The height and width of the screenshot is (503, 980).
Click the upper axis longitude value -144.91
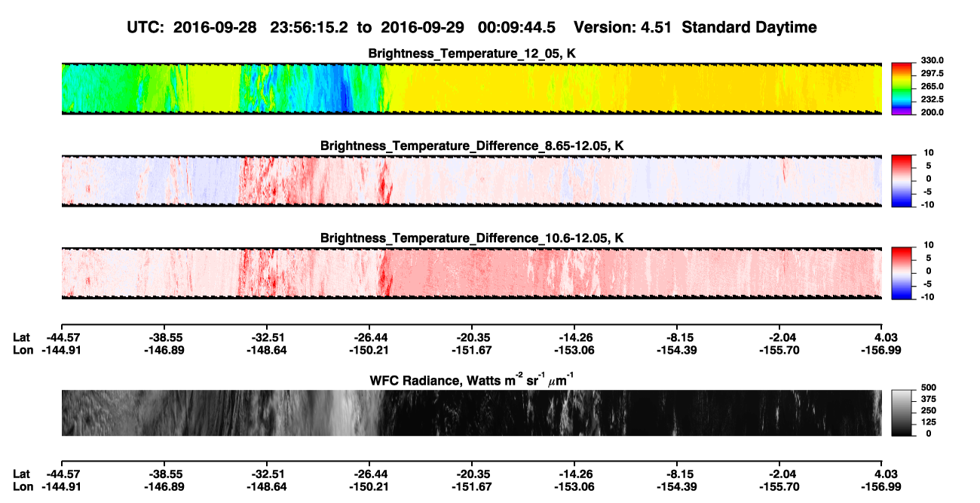point(61,350)
